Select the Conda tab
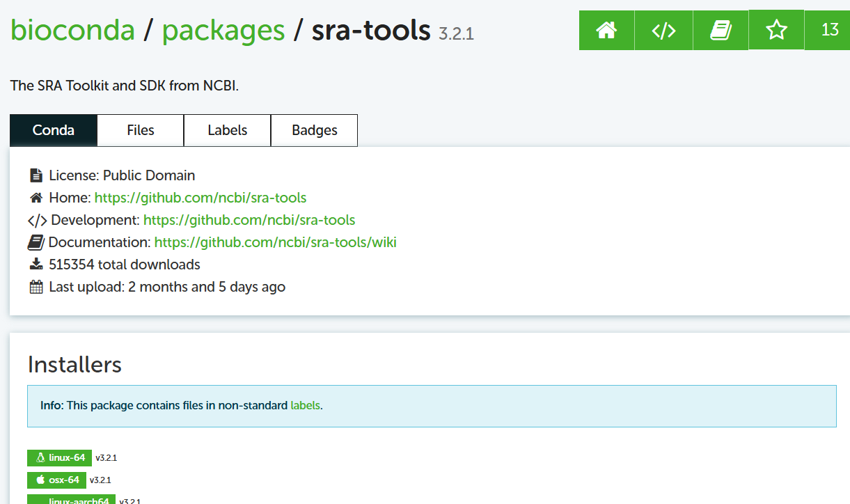This screenshot has height=504, width=850. tap(54, 130)
